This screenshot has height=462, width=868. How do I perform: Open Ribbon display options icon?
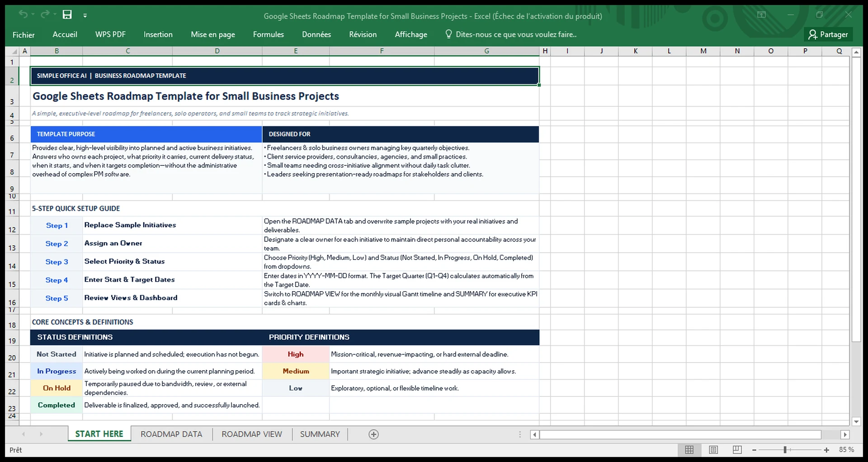click(x=761, y=14)
